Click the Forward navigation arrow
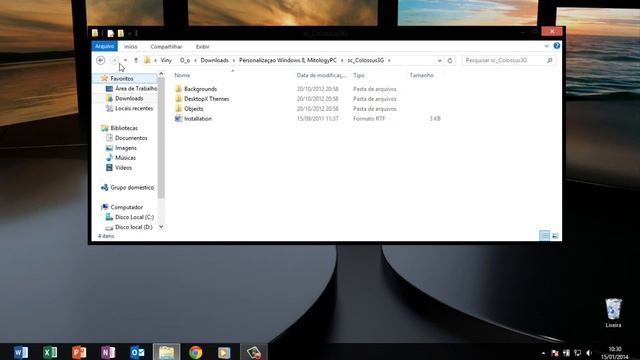640x360 pixels. point(114,60)
